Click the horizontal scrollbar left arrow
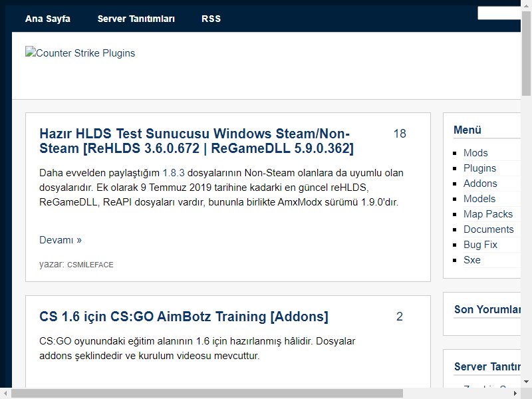This screenshot has width=532, height=399. tap(5, 394)
